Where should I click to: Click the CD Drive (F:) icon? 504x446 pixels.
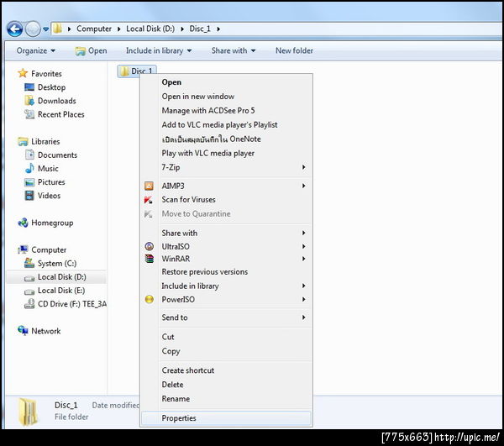tap(29, 304)
